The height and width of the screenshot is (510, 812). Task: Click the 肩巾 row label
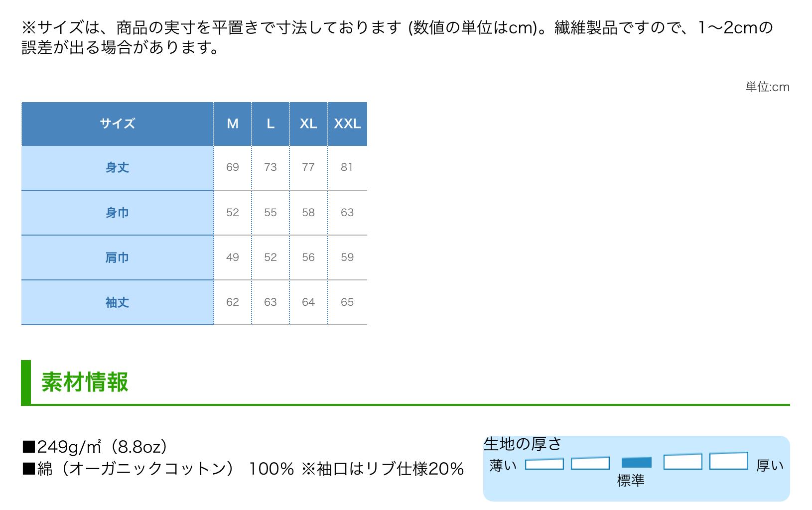(118, 257)
